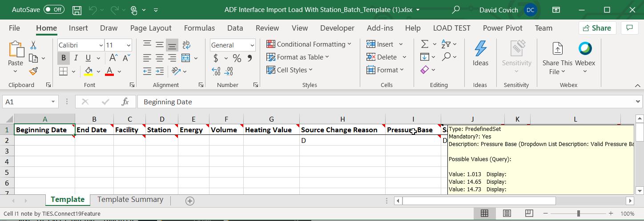Click the zoom slider at bottom right
644x221 pixels.
(578, 213)
